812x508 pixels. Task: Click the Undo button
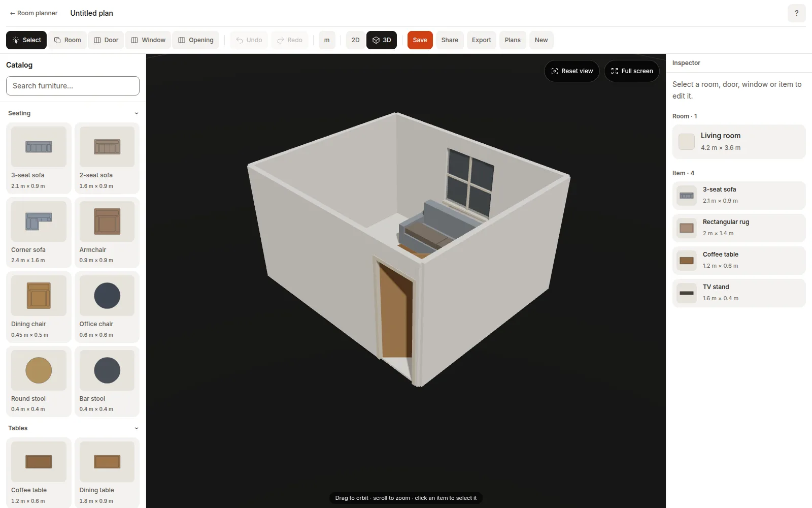coord(249,40)
